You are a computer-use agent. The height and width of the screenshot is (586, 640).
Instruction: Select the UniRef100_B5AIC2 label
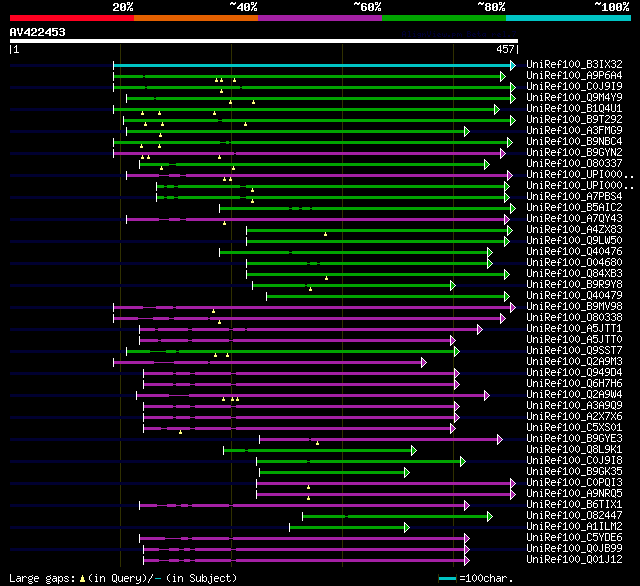(574, 207)
